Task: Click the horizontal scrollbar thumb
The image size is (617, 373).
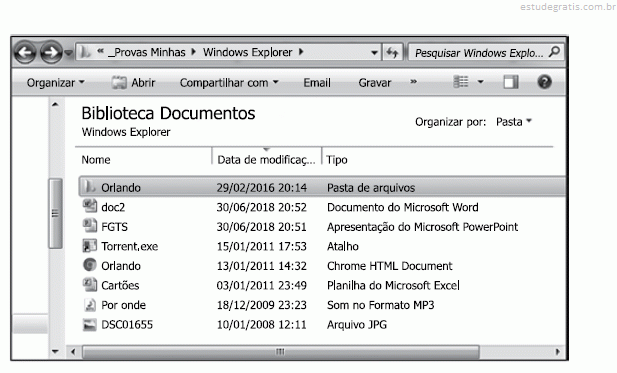Action: (x=281, y=351)
